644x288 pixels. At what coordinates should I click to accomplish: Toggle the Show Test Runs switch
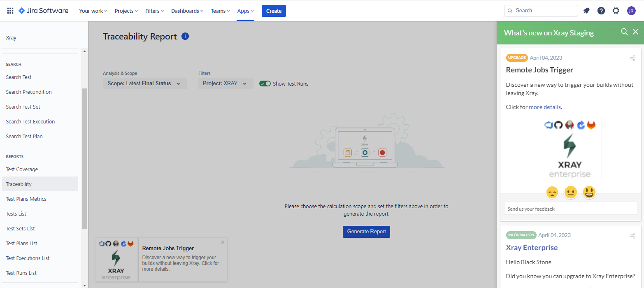[x=265, y=84]
